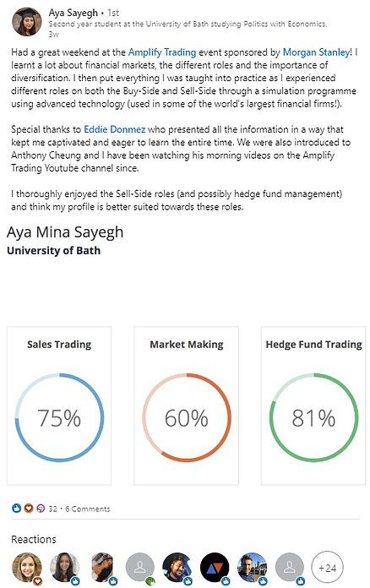The image size is (370, 588).
Task: Open the Amplify Trading link
Action: pos(162,52)
